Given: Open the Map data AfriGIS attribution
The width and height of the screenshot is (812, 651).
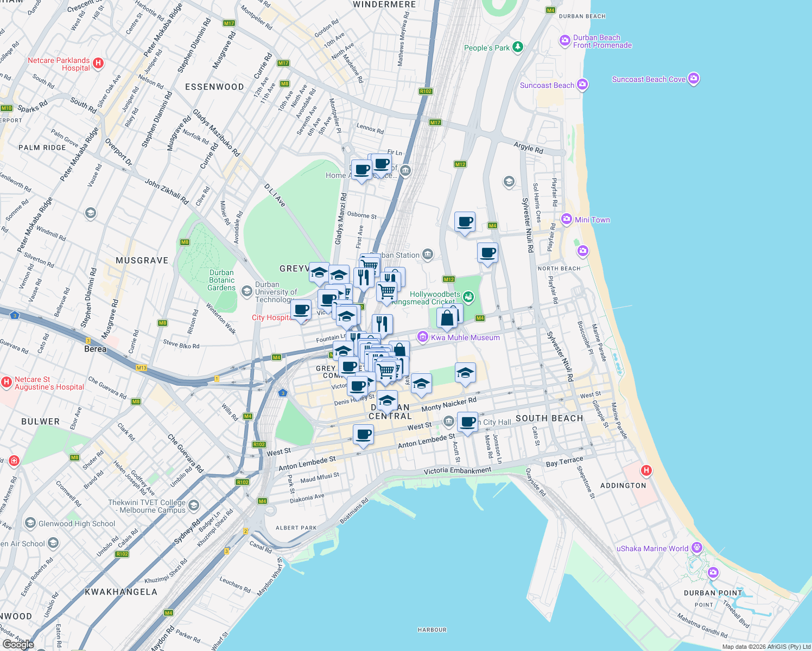Looking at the screenshot, I should [765, 646].
